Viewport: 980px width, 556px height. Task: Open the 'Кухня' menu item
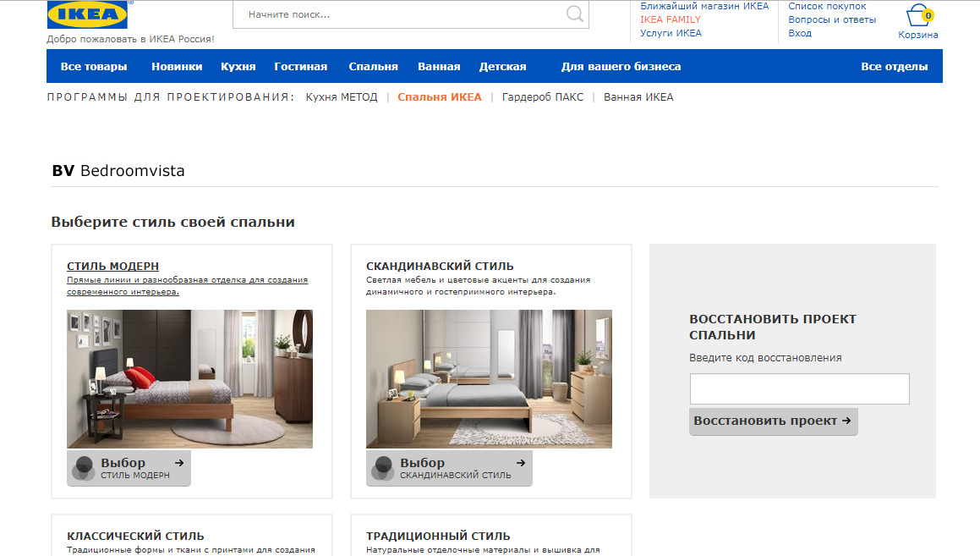click(238, 67)
